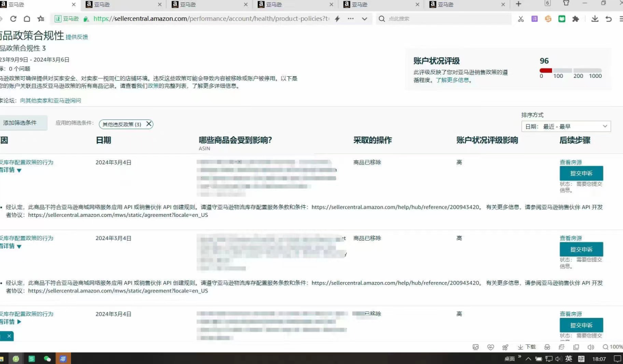Remove the 其他违反政策 filter chip
Image resolution: width=623 pixels, height=364 pixels.
click(149, 123)
